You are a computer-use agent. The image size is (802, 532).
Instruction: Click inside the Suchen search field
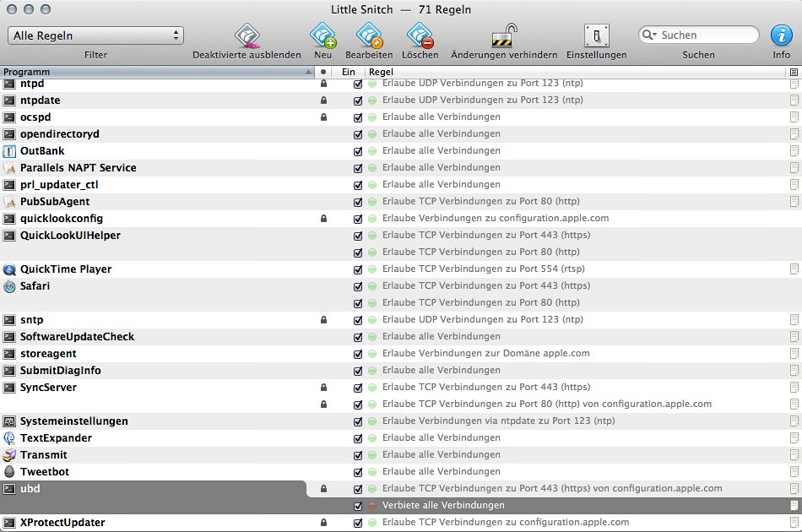click(x=709, y=35)
